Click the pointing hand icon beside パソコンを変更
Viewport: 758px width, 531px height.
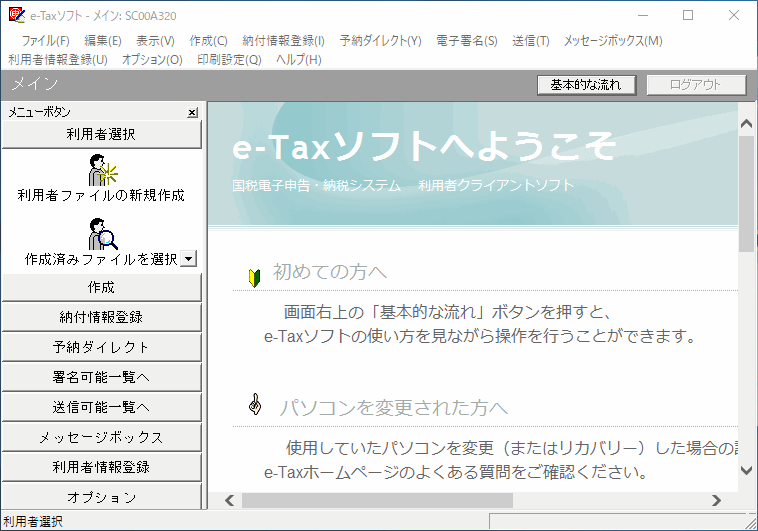tap(255, 405)
